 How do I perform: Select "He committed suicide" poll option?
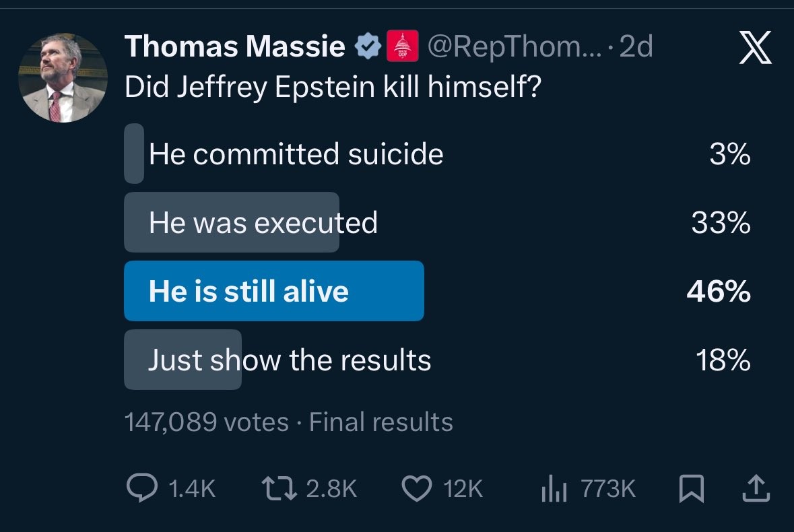click(x=296, y=154)
